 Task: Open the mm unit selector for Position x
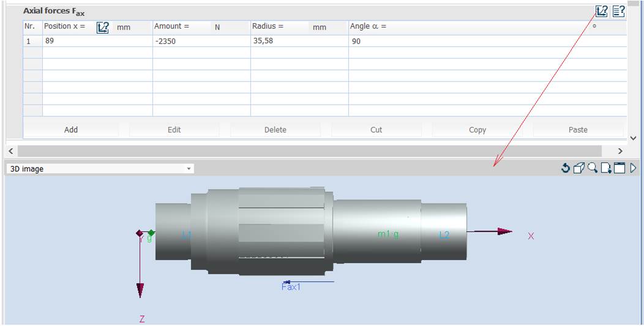(133, 28)
